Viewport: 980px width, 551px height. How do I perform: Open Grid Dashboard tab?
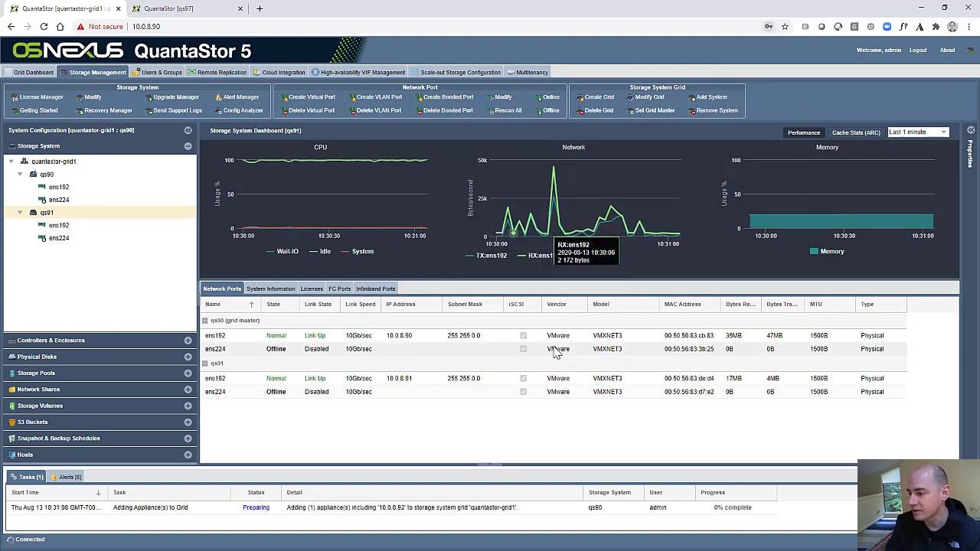(x=29, y=73)
